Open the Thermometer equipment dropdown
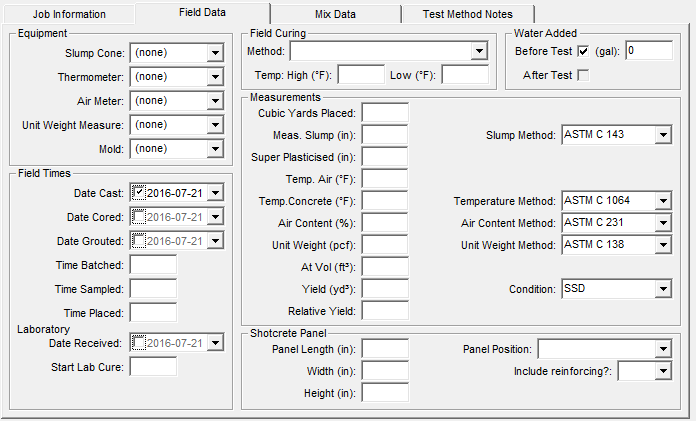This screenshot has height=421, width=696. point(215,76)
